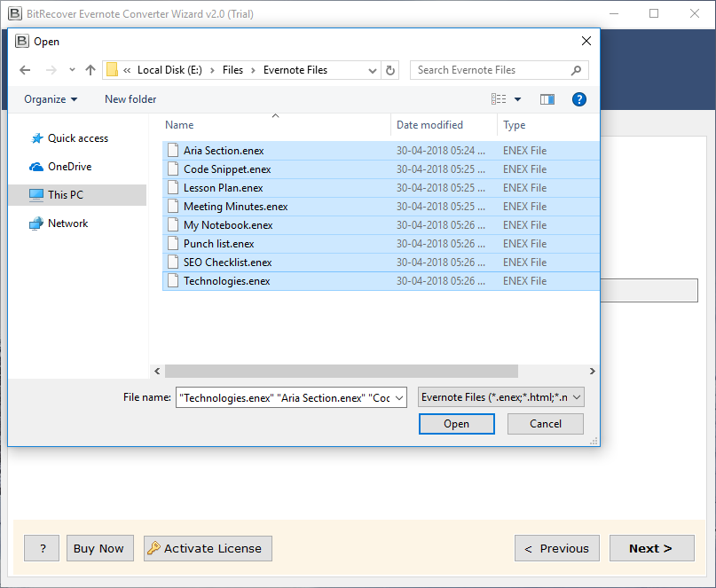The width and height of the screenshot is (716, 588).
Task: Click the horizontal scrollbar right arrow
Action: coord(593,371)
